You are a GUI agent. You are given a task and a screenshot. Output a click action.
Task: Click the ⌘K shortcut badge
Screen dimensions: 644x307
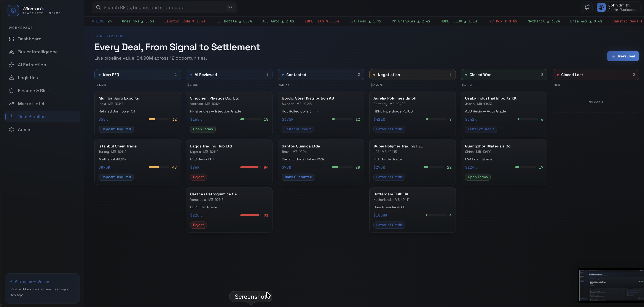pos(230,7)
